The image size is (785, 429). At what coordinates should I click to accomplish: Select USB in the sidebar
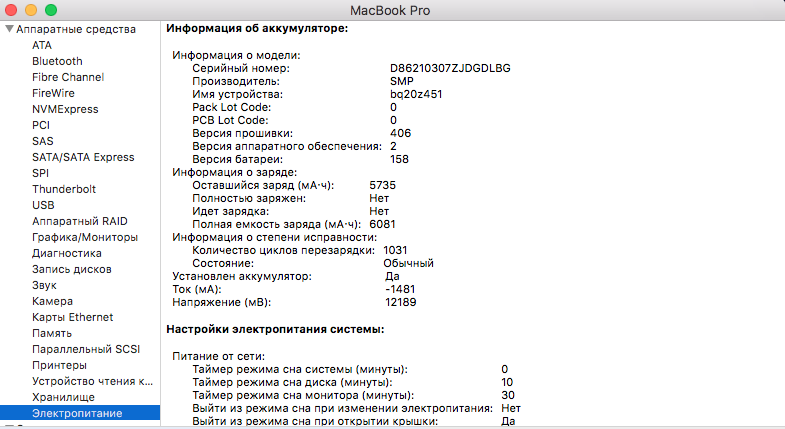point(43,205)
